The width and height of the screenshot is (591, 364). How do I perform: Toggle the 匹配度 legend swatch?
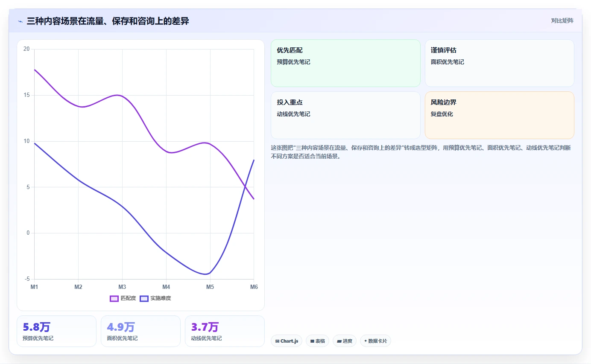[114, 298]
